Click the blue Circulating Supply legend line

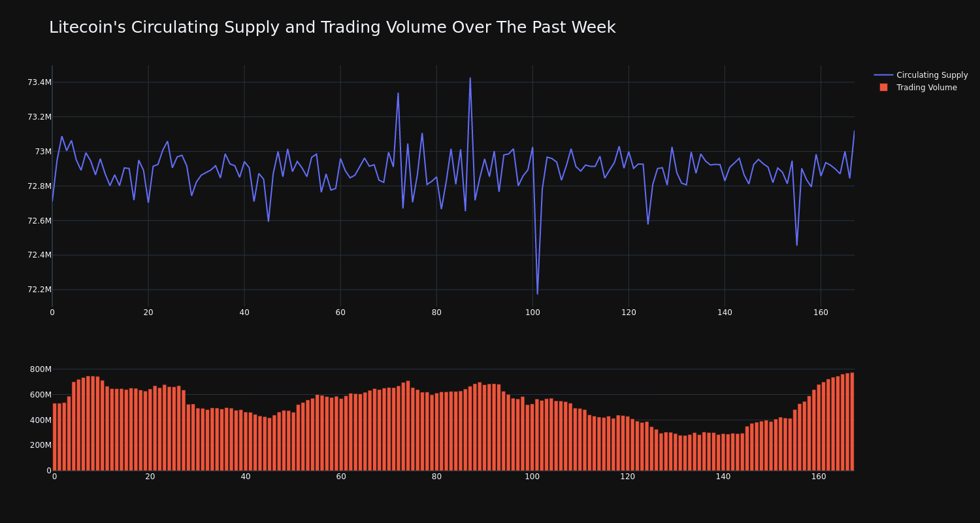tap(883, 75)
